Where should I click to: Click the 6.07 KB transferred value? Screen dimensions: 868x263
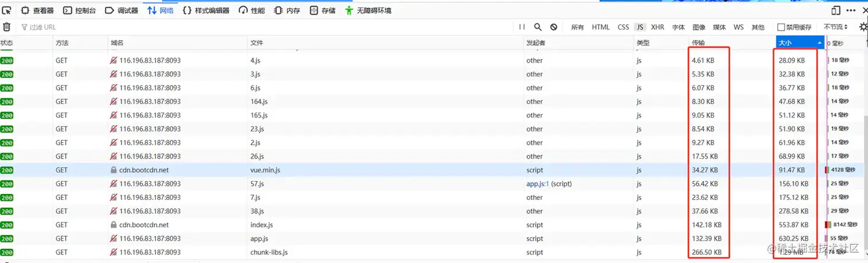pyautogui.click(x=703, y=88)
